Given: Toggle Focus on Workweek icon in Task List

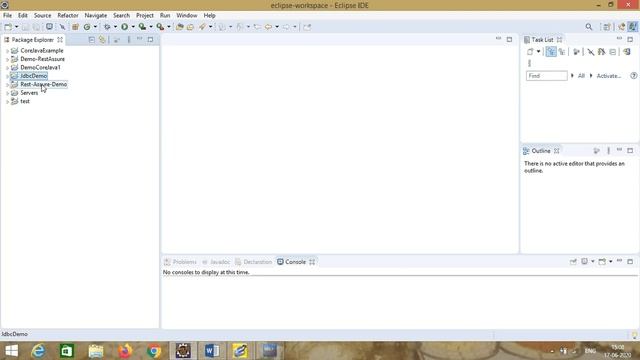Looking at the screenshot, I should [576, 52].
